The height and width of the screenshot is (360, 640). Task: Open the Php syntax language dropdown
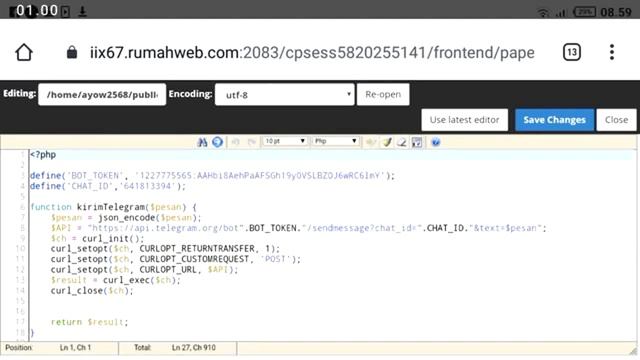pos(336,141)
